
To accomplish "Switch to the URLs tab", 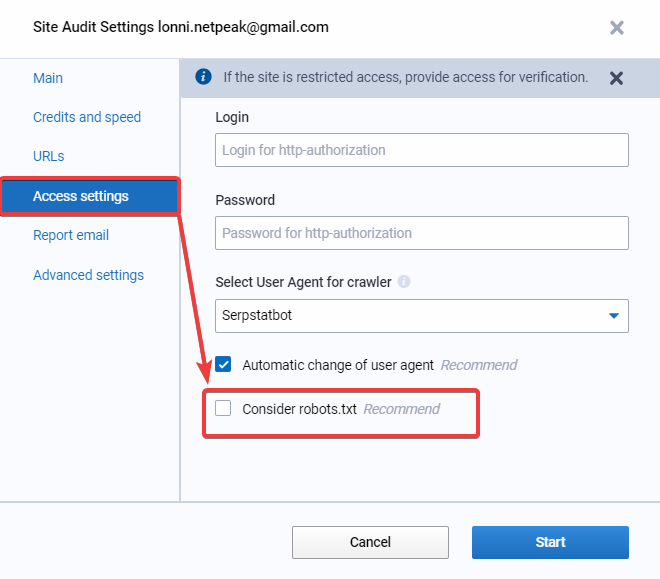I will 48,156.
